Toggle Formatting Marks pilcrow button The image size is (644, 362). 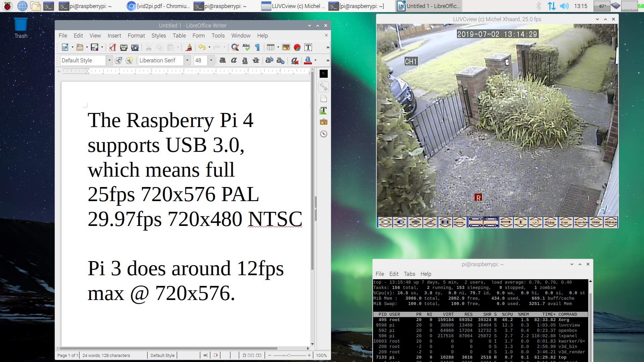[x=258, y=48]
